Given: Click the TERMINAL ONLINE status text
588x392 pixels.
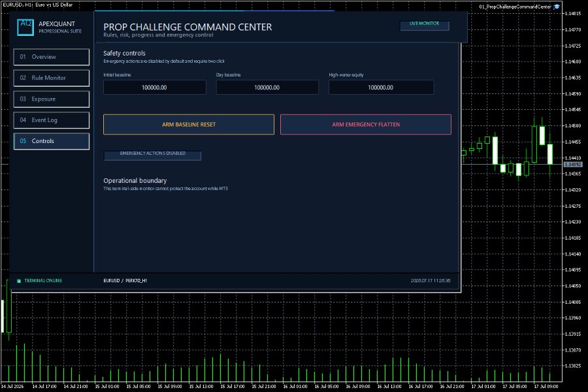Looking at the screenshot, I should pyautogui.click(x=43, y=280).
